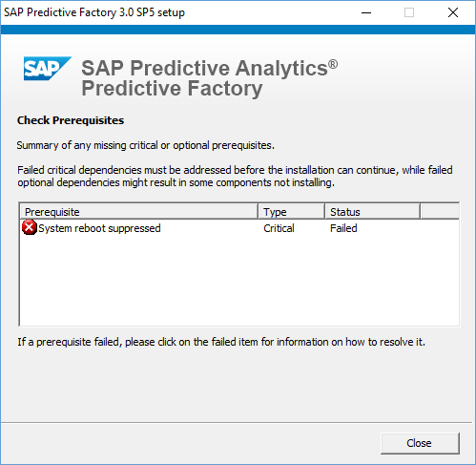The image size is (476, 465).
Task: Click the red error icon beside System reboot suppressed
Action: click(30, 227)
